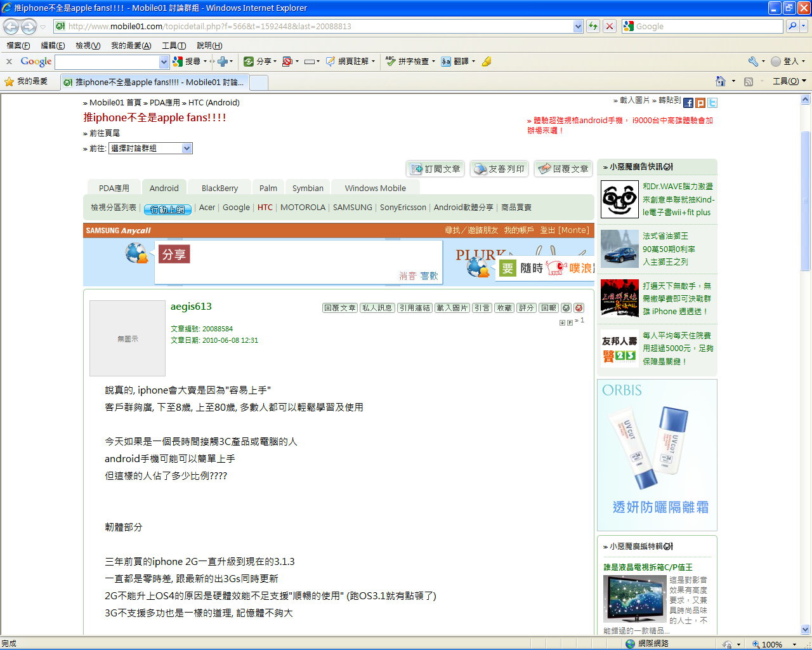Switch to the Windows Mobile forum tab
812x650 pixels.
pos(375,188)
